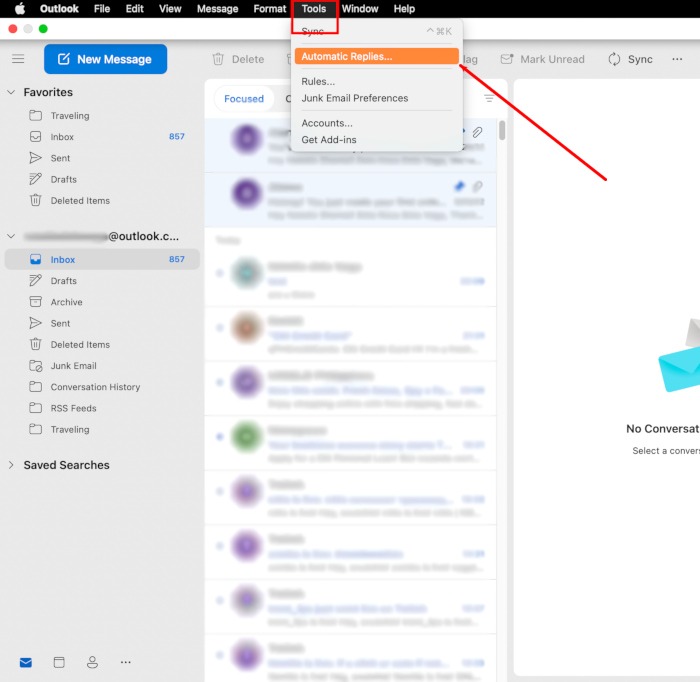The width and height of the screenshot is (700, 682).
Task: Click the Archive box icon
Action: click(x=35, y=302)
